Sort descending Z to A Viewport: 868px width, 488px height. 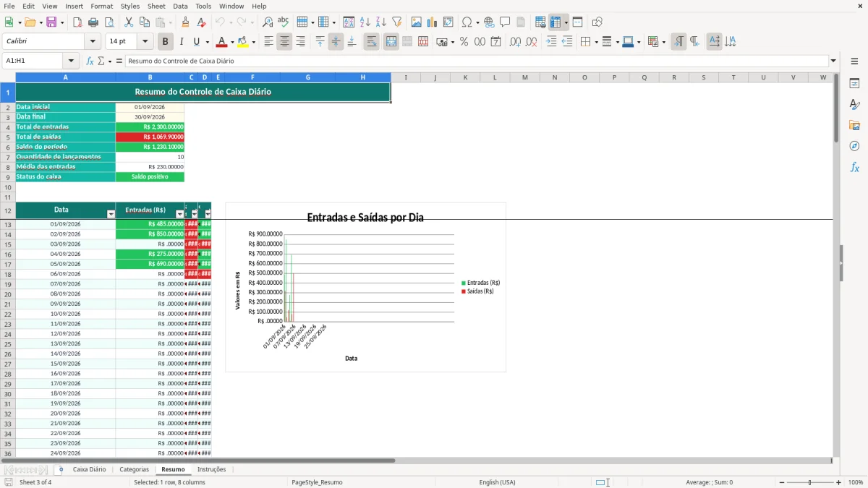click(x=381, y=22)
